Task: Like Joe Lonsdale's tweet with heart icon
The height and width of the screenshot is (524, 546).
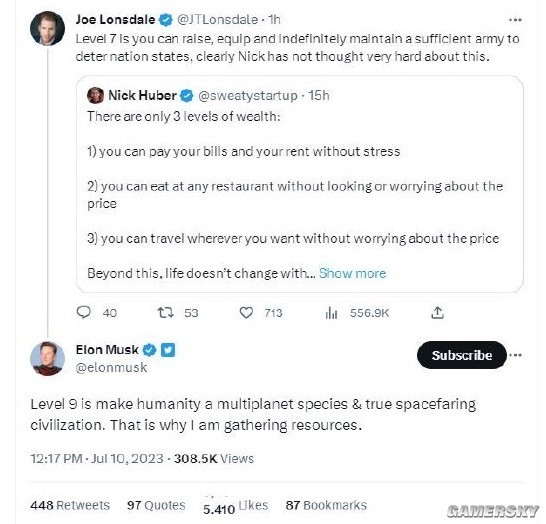Action: (246, 313)
